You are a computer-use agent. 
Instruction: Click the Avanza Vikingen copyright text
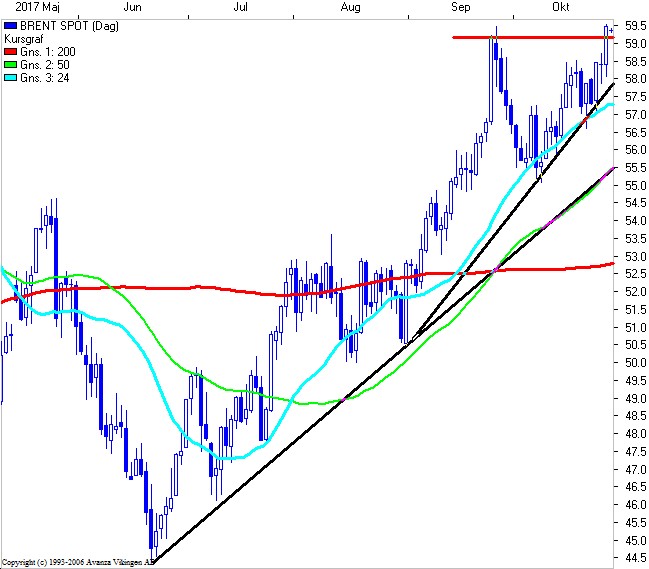click(x=78, y=562)
